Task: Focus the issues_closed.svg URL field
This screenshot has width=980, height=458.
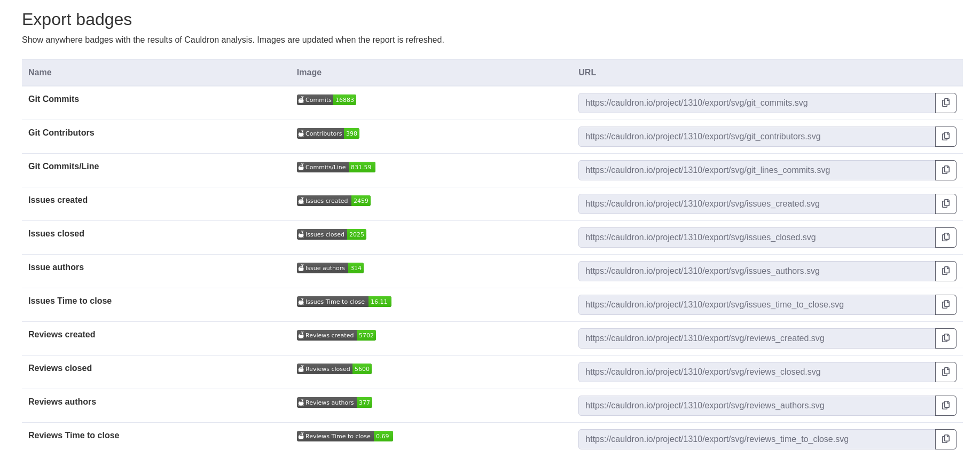Action: [x=757, y=238]
